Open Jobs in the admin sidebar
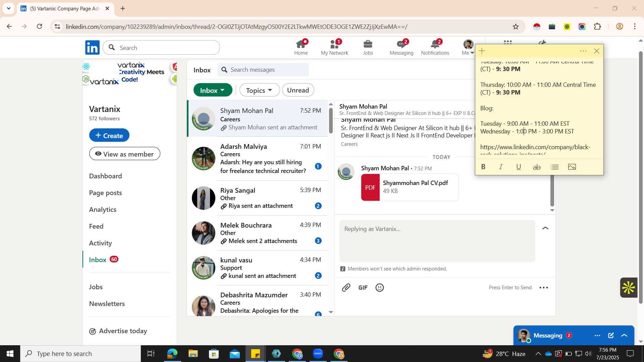 tap(96, 287)
